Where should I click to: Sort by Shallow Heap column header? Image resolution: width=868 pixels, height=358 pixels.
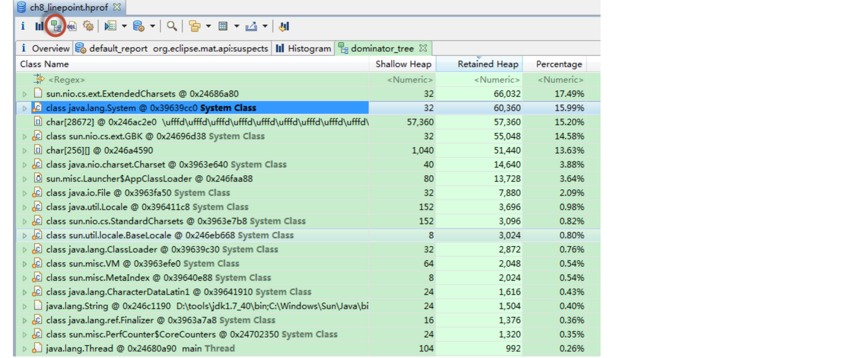click(403, 64)
